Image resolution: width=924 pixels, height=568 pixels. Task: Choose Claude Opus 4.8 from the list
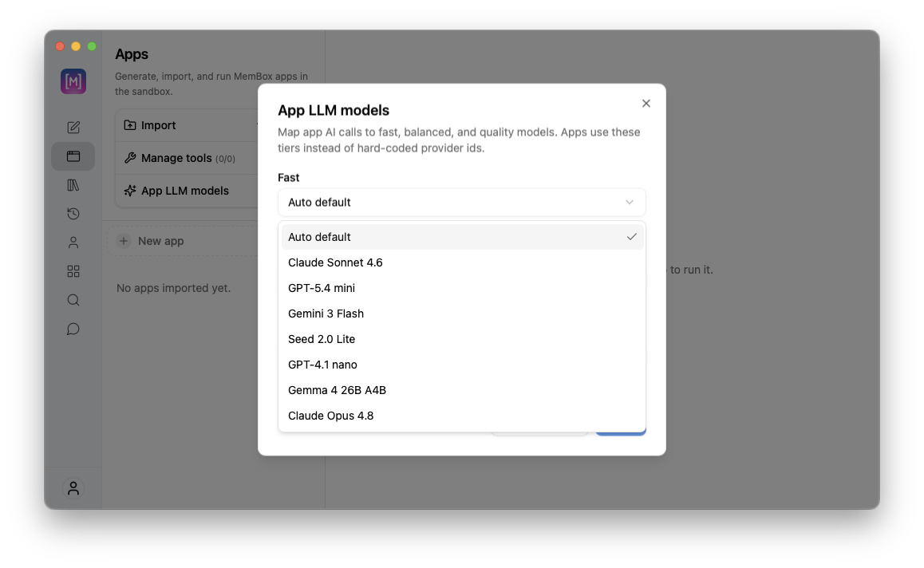coord(463,416)
